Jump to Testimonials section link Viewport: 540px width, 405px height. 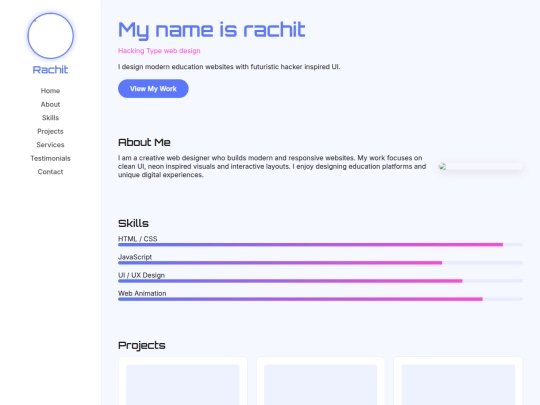50,158
